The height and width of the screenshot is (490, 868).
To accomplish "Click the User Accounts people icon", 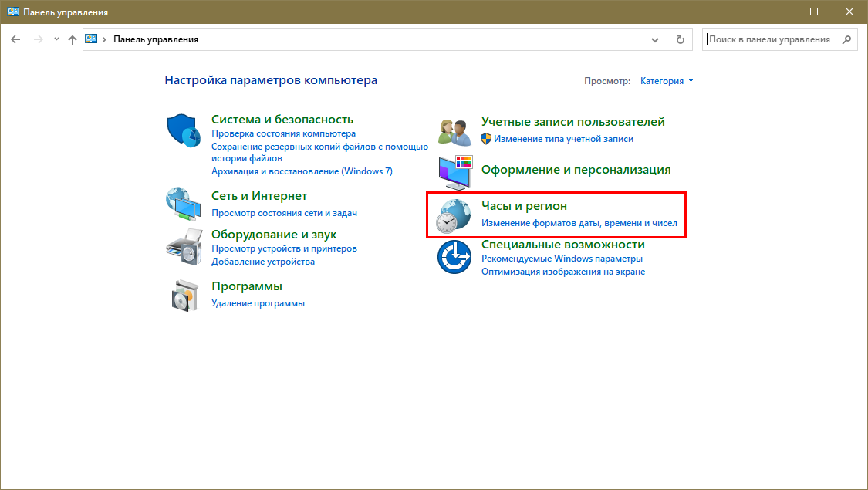I will pos(454,131).
